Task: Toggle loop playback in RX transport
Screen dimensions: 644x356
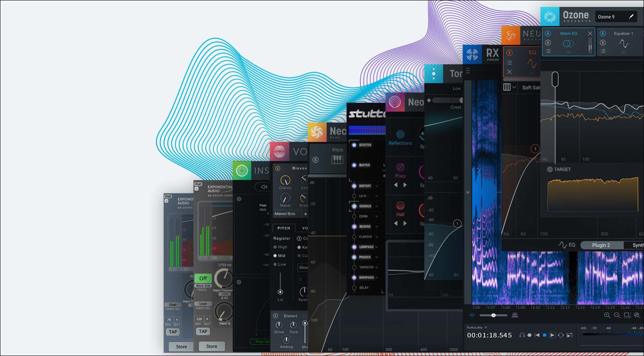Action: coord(561,335)
